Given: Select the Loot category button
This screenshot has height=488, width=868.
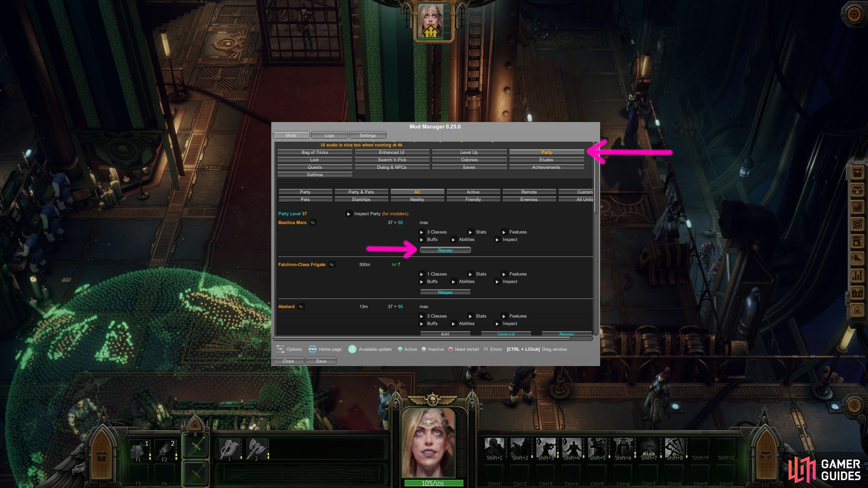Looking at the screenshot, I should click(x=314, y=160).
